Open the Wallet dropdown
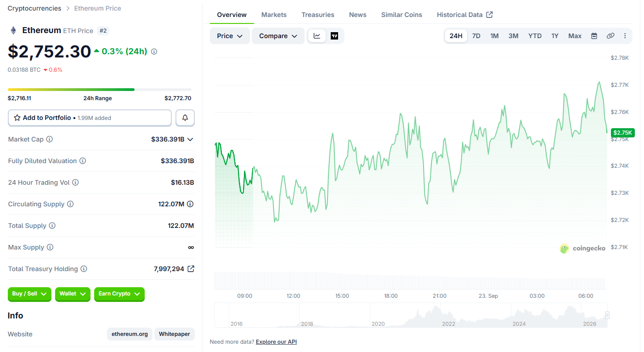 tap(73, 294)
